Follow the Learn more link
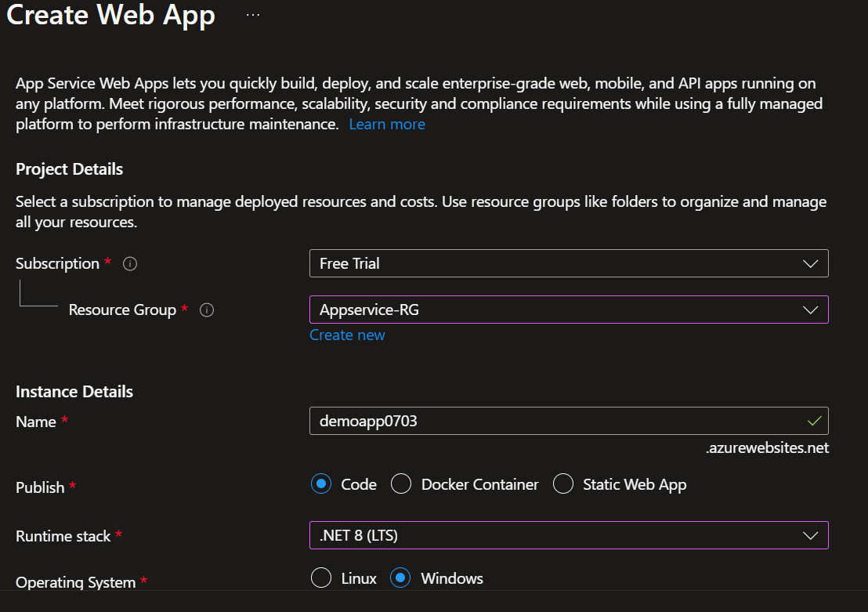 pos(387,124)
